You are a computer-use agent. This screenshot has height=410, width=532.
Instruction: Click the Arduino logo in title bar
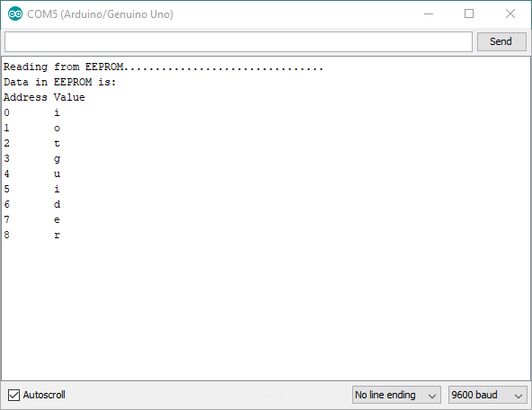(x=15, y=13)
